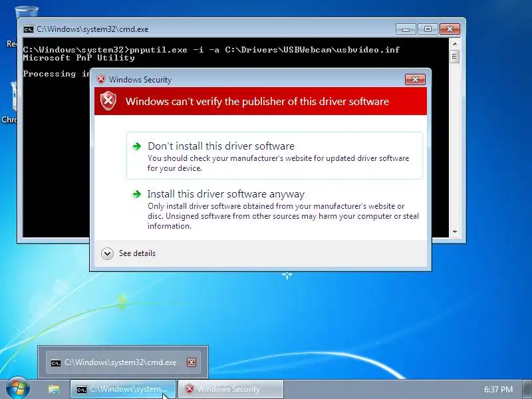This screenshot has height=399, width=532.
Task: Click the Windows Security title bar shield icon
Action: click(101, 79)
